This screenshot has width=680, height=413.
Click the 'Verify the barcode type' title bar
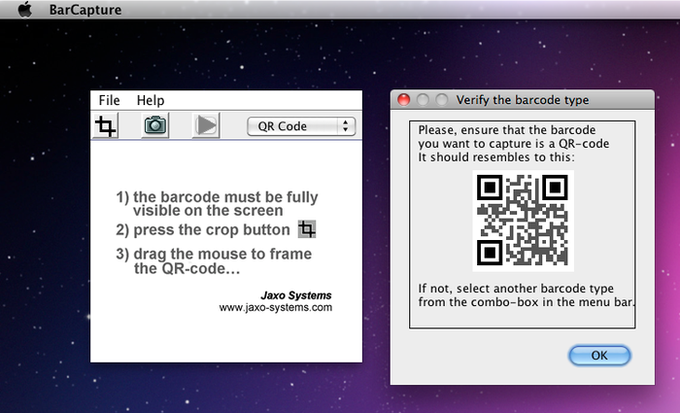click(522, 100)
